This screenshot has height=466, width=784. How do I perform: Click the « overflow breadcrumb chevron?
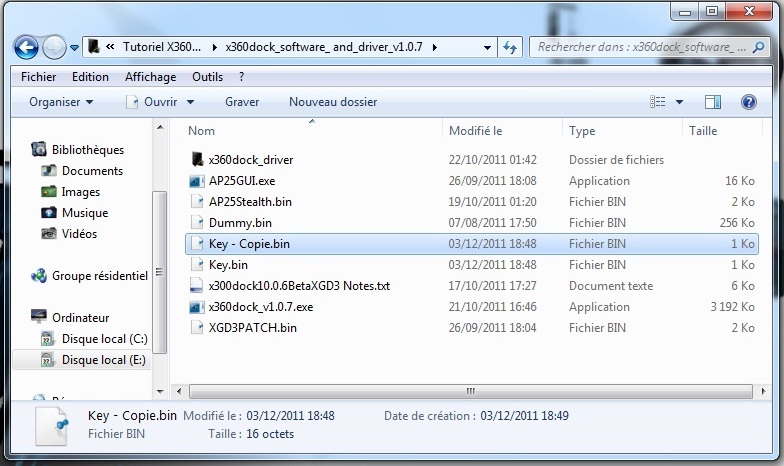pyautogui.click(x=110, y=46)
